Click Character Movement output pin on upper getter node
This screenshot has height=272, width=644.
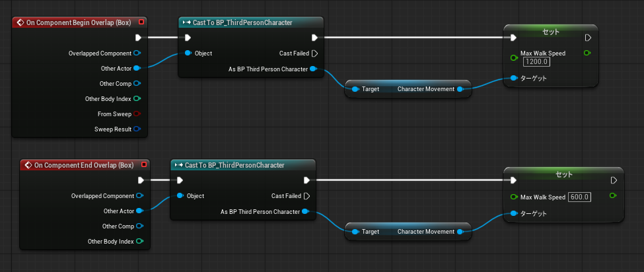tap(460, 88)
